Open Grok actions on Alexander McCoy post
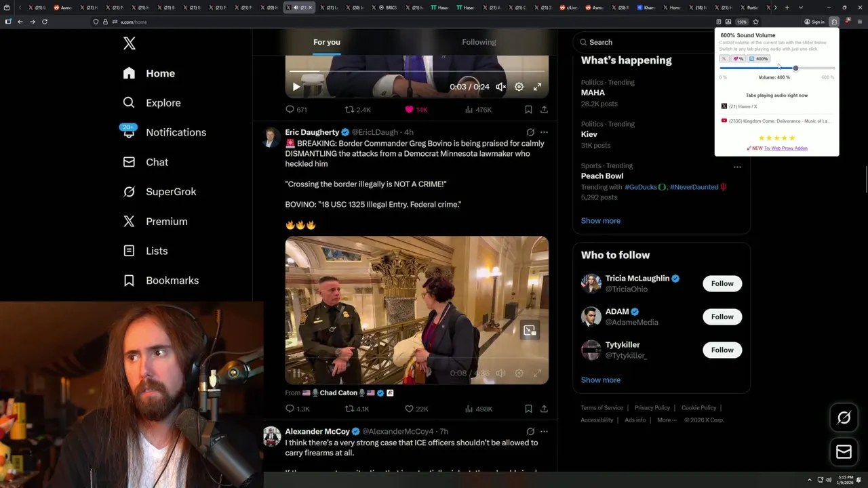Image resolution: width=868 pixels, height=488 pixels. (x=530, y=431)
